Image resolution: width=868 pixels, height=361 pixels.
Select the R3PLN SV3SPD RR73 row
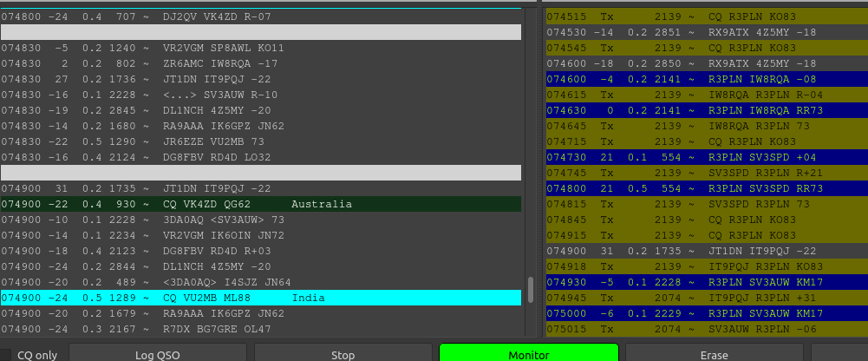point(707,188)
